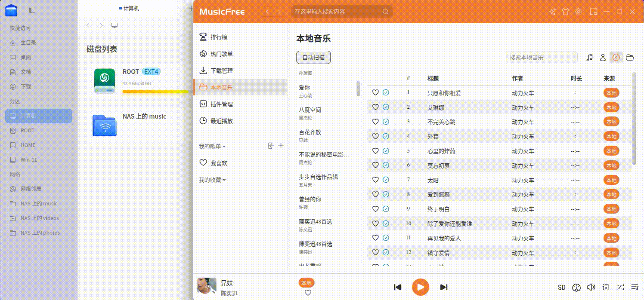Toggle shuffle play mode icon
This screenshot has height=300, width=644.
(x=620, y=287)
